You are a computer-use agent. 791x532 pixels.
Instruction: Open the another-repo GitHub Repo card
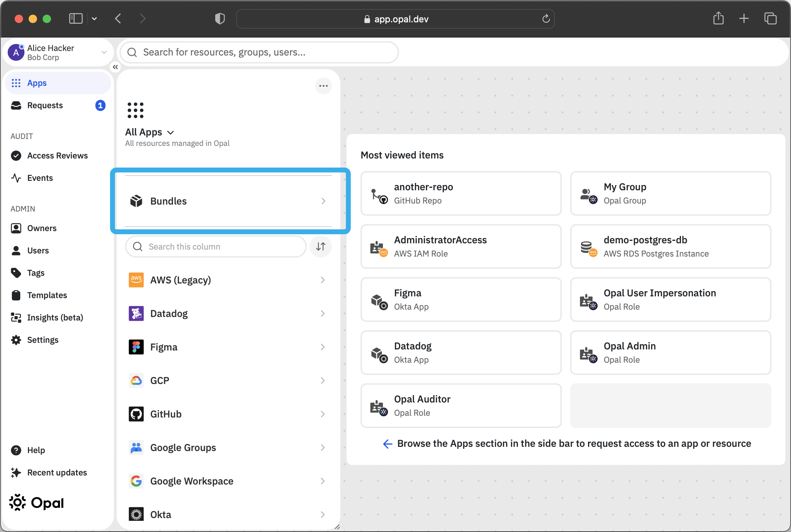pyautogui.click(x=461, y=193)
